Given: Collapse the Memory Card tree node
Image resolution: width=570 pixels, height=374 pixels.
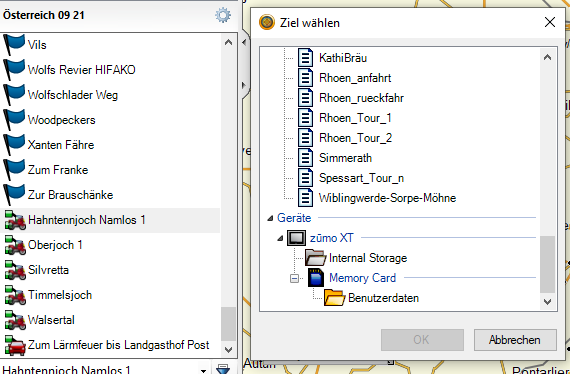Looking at the screenshot, I should pos(295,279).
